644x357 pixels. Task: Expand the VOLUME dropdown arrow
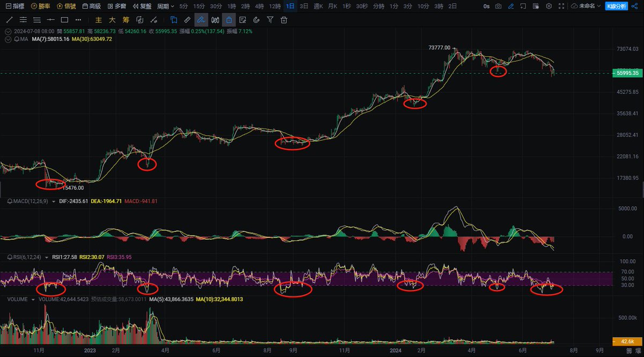[33, 300]
